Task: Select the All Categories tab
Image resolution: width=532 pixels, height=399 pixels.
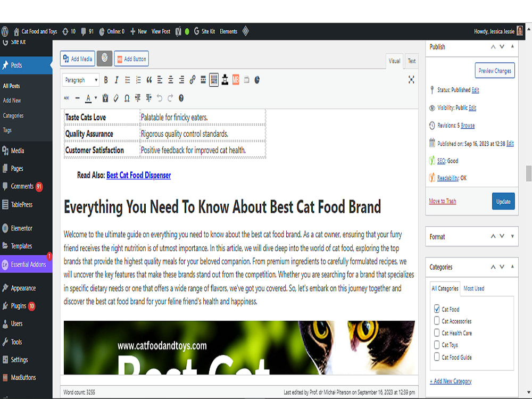Action: [x=445, y=288]
